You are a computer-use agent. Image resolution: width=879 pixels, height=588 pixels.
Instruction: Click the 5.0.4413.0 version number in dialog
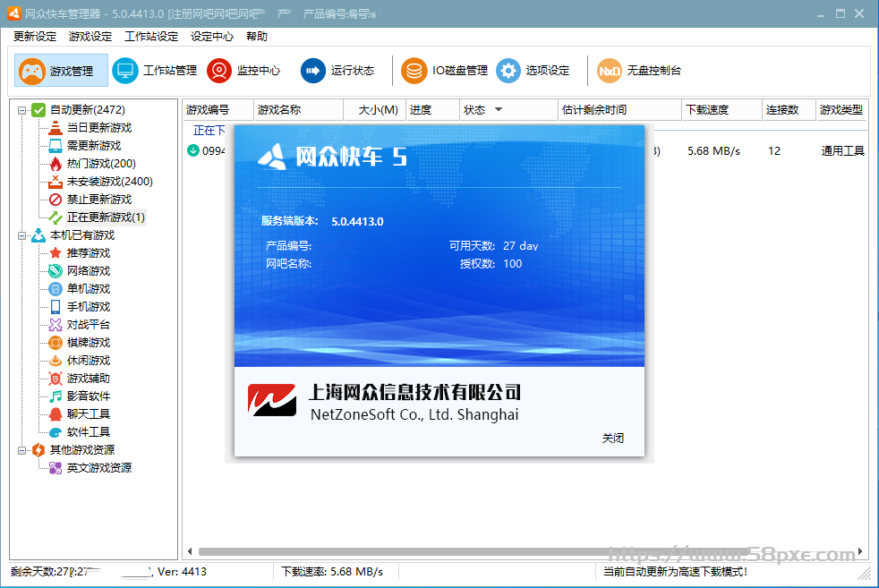click(x=357, y=221)
